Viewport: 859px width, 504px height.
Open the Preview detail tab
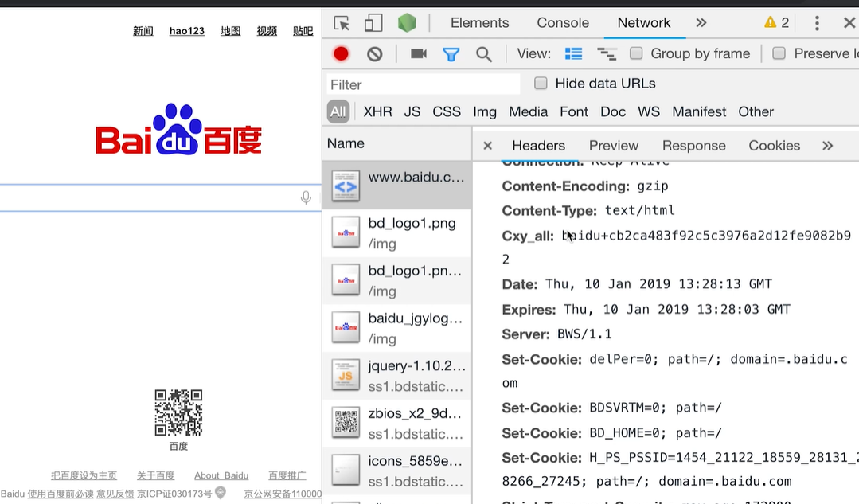click(614, 146)
